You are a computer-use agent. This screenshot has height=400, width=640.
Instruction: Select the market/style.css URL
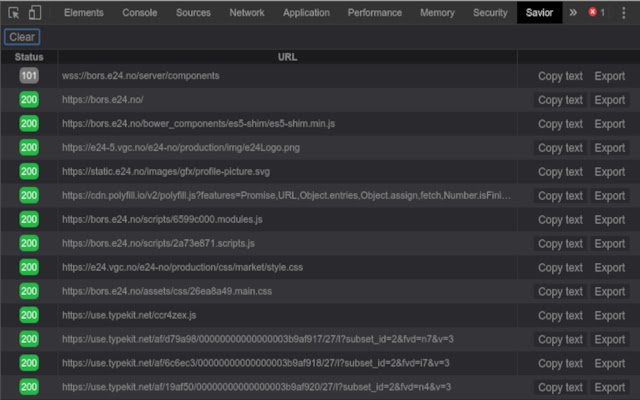(x=182, y=267)
